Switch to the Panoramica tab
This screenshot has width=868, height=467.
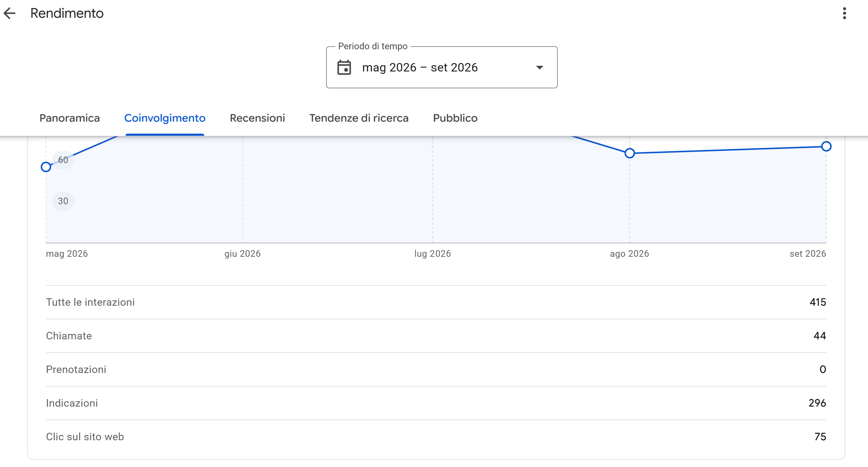pyautogui.click(x=70, y=118)
